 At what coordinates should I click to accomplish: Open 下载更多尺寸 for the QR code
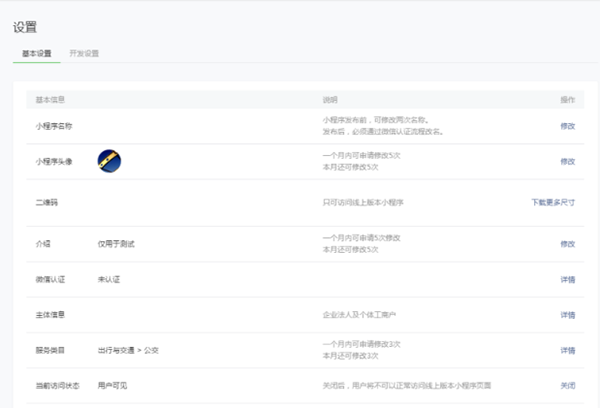[553, 202]
